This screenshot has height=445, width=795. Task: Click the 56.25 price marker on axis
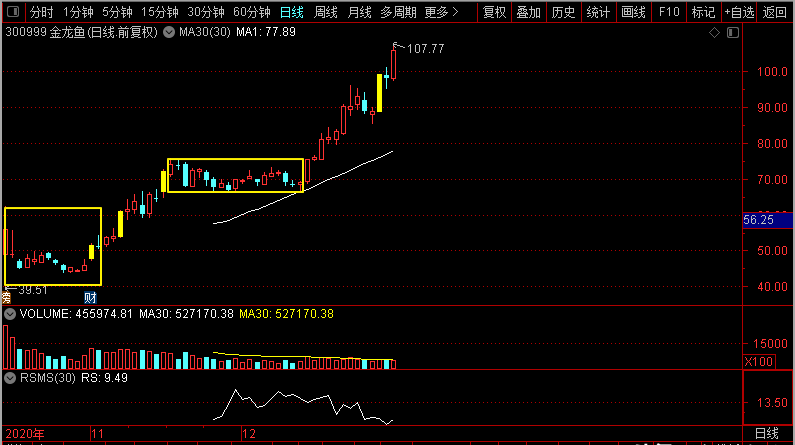pos(762,220)
